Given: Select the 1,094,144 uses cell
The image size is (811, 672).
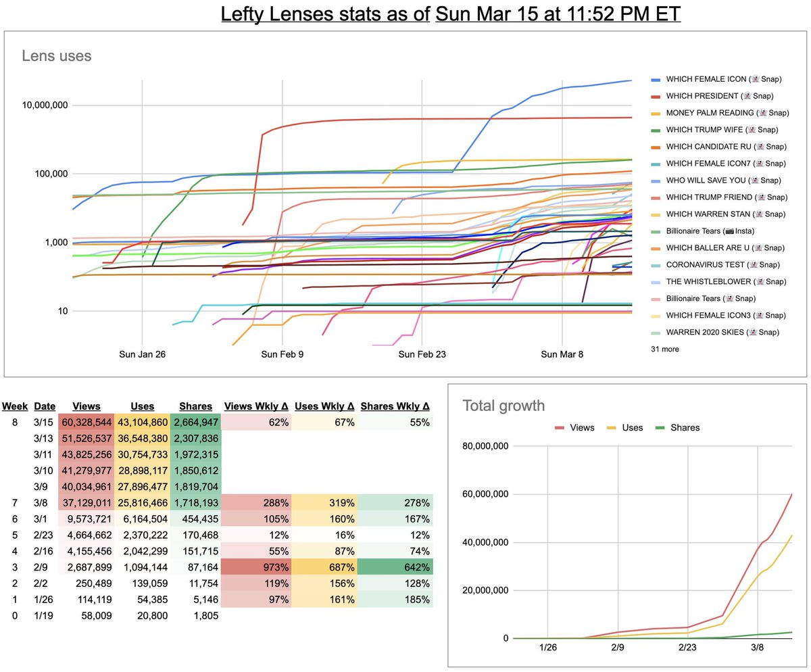Looking at the screenshot, I should 142,567.
